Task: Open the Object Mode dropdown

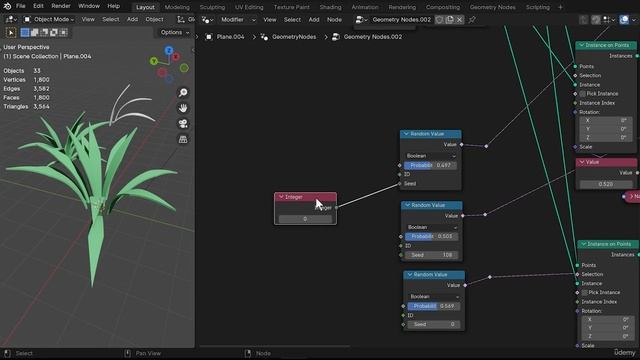Action: (x=49, y=19)
